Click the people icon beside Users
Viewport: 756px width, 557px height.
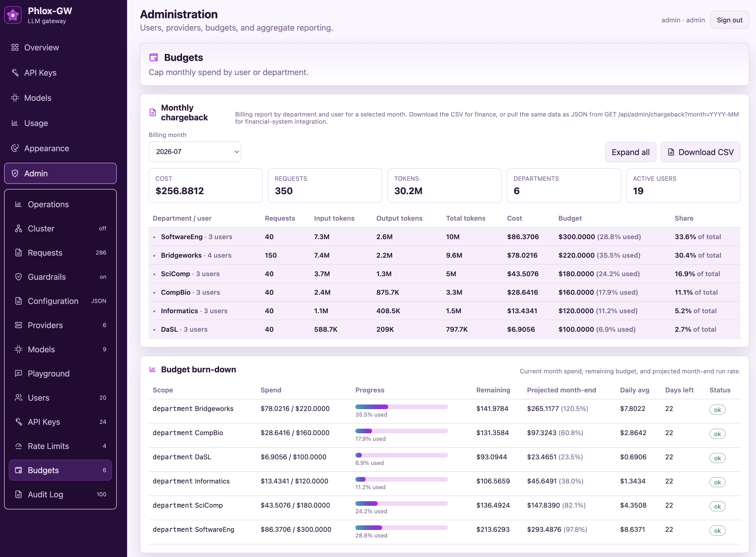point(19,398)
